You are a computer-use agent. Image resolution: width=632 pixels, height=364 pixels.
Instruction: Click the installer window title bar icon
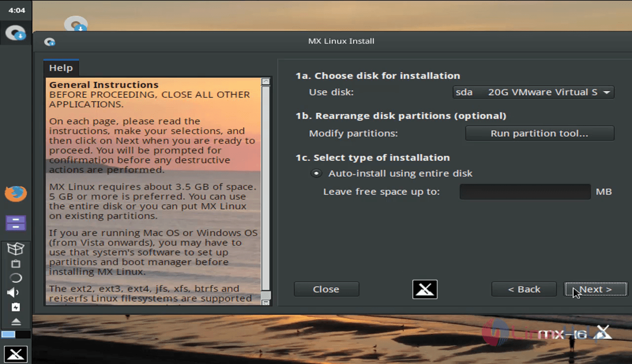[x=49, y=41]
